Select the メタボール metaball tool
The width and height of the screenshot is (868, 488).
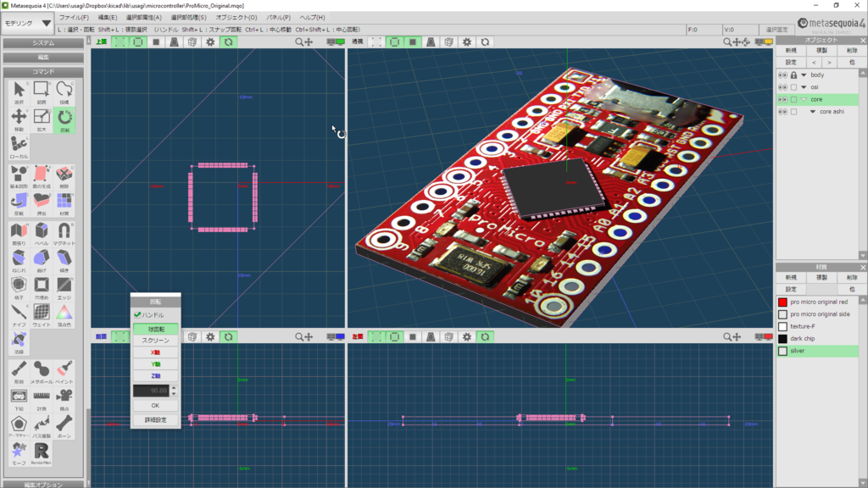pos(42,373)
